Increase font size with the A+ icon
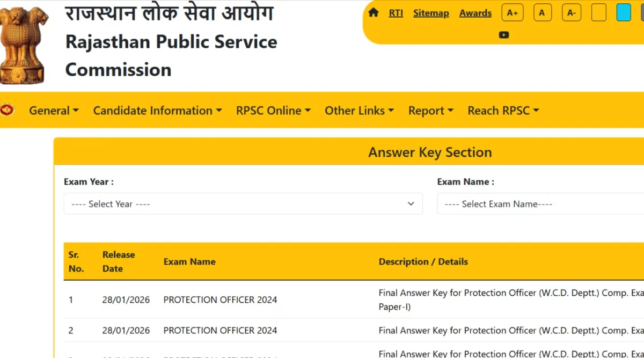Viewport: 644px width, 358px height. (512, 12)
